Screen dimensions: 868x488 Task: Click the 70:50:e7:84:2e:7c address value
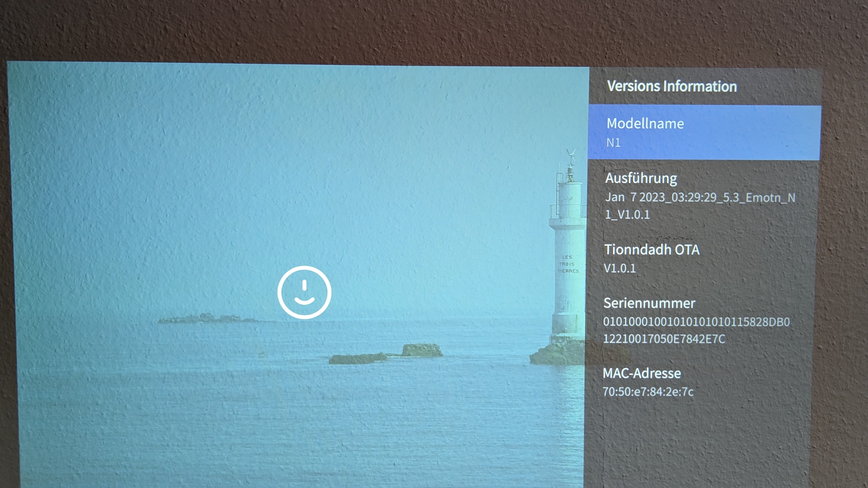click(648, 392)
